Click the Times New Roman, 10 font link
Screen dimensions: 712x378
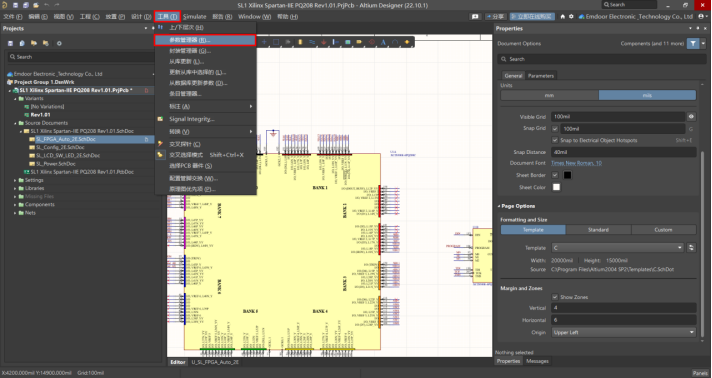(576, 163)
